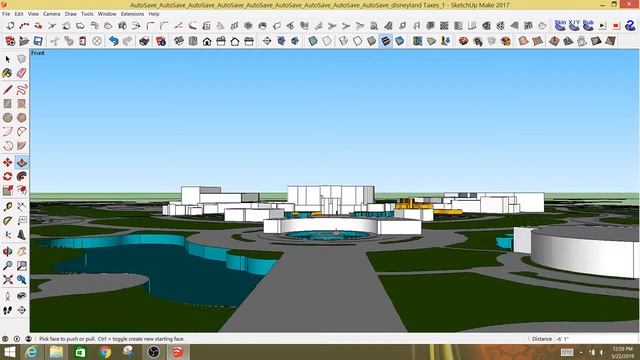Click the Windows Start button
This screenshot has width=640, height=360.
[x=9, y=352]
